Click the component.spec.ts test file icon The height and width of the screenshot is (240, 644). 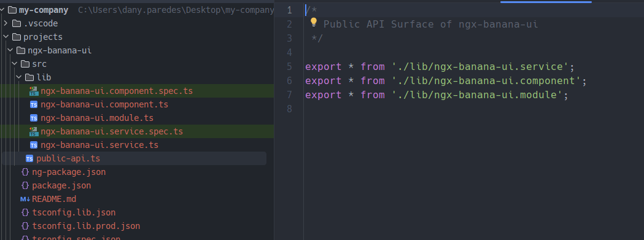(x=34, y=91)
